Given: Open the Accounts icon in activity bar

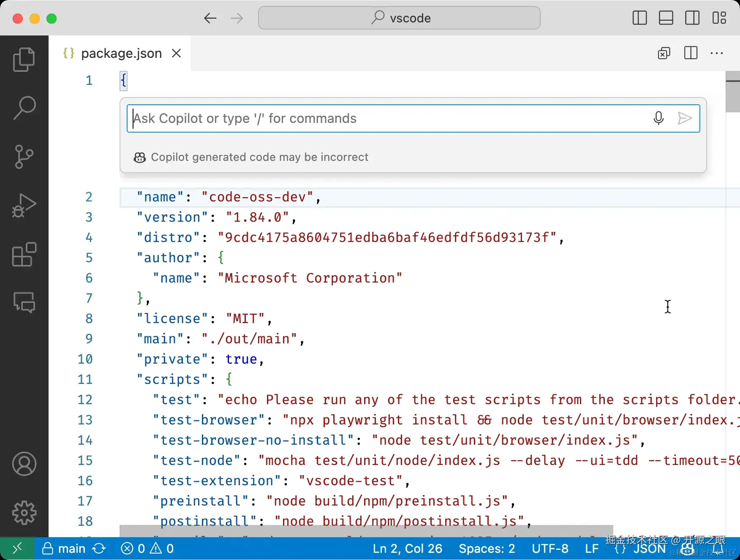Looking at the screenshot, I should click(24, 464).
